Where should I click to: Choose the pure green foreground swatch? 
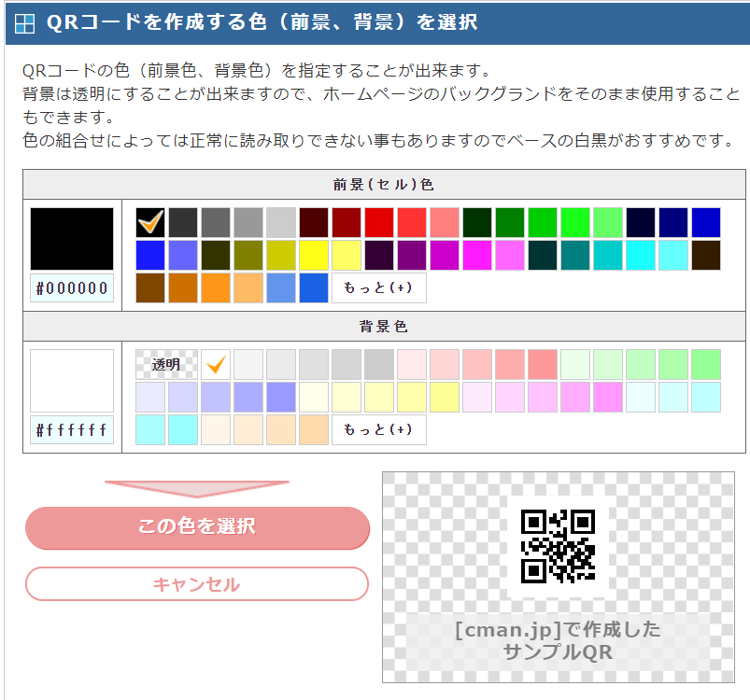click(x=575, y=222)
